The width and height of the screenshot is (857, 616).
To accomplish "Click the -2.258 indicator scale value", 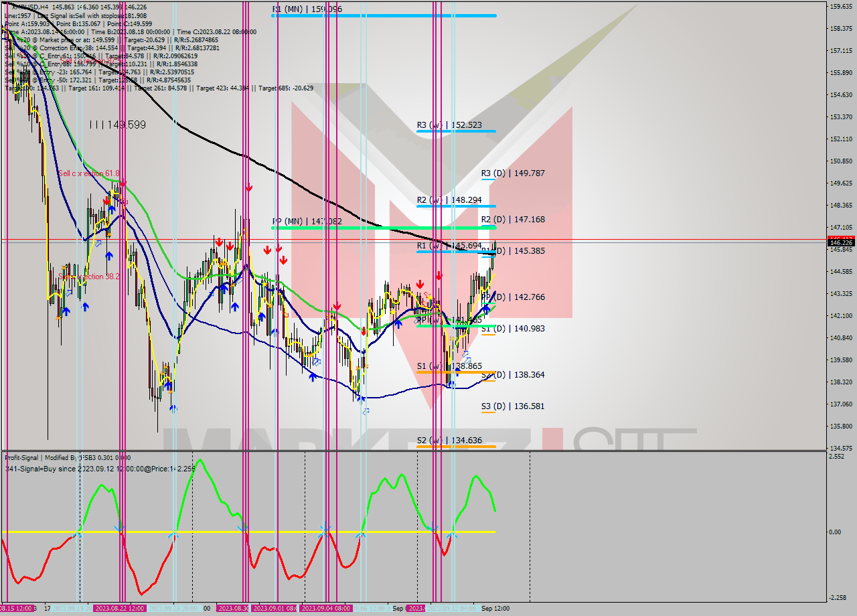I will click(838, 598).
